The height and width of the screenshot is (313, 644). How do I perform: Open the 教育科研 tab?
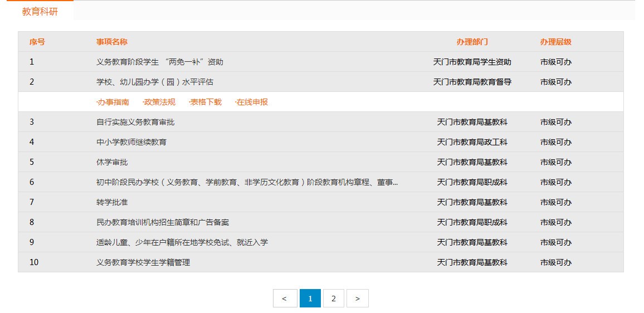click(x=40, y=12)
